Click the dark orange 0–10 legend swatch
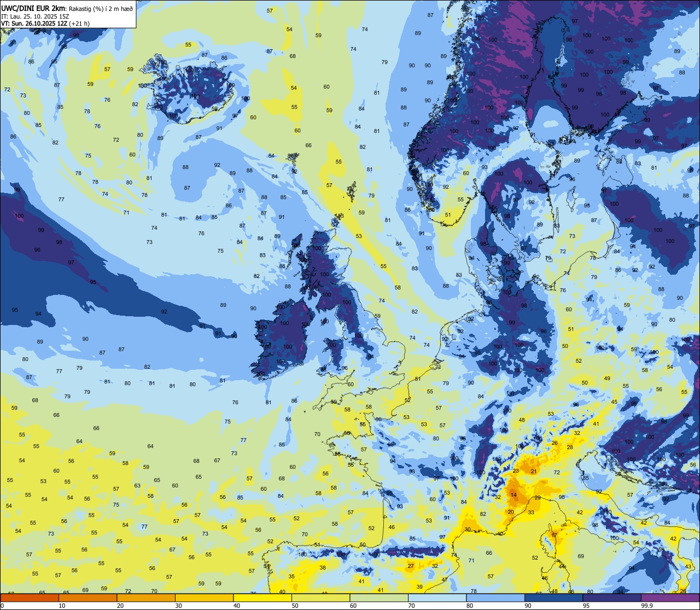The width and height of the screenshot is (700, 610). point(30,597)
